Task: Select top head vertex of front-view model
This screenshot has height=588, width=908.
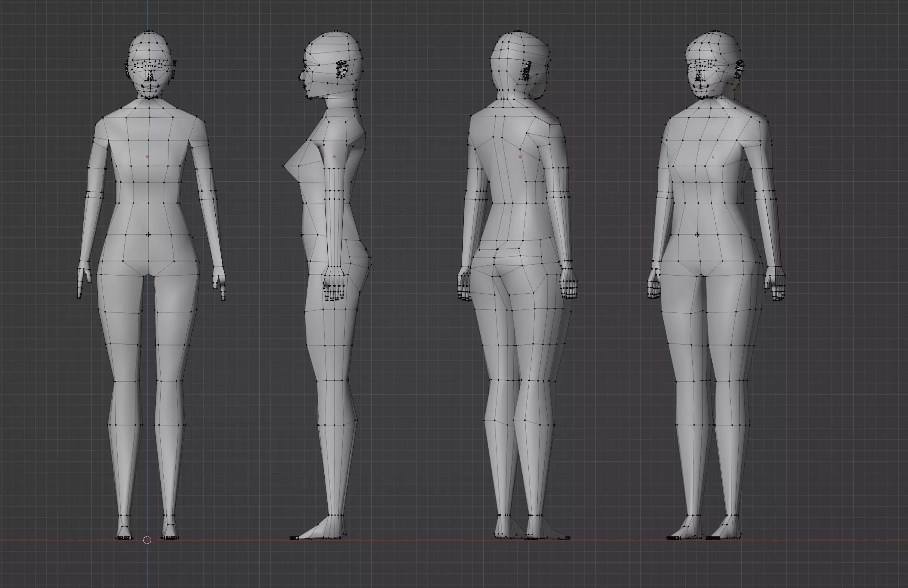Action: coord(149,31)
